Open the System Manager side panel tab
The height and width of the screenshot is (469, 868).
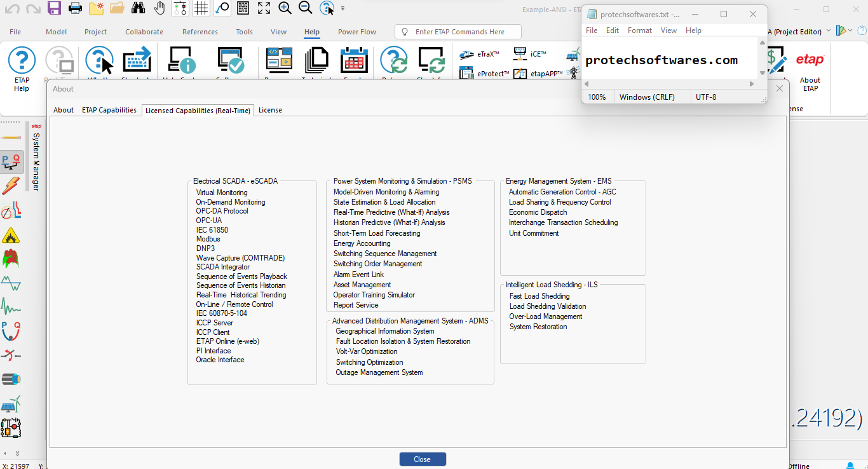pyautogui.click(x=36, y=157)
